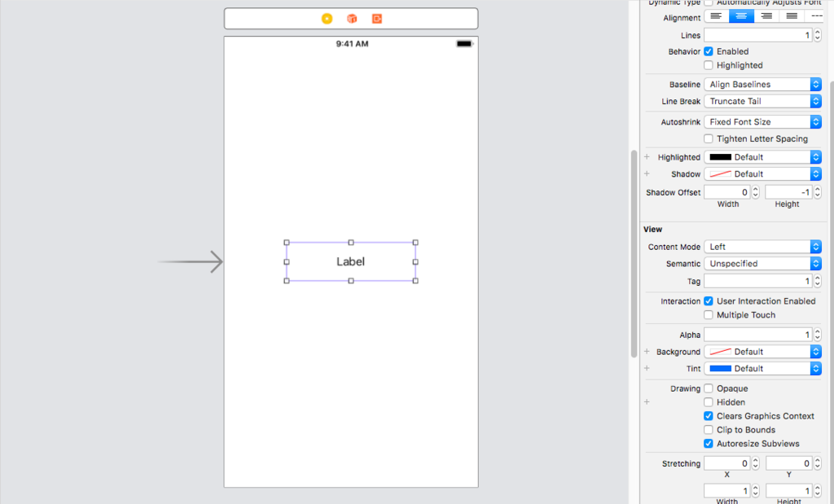Click the battery icon in status bar
The width and height of the screenshot is (834, 504).
pyautogui.click(x=464, y=44)
